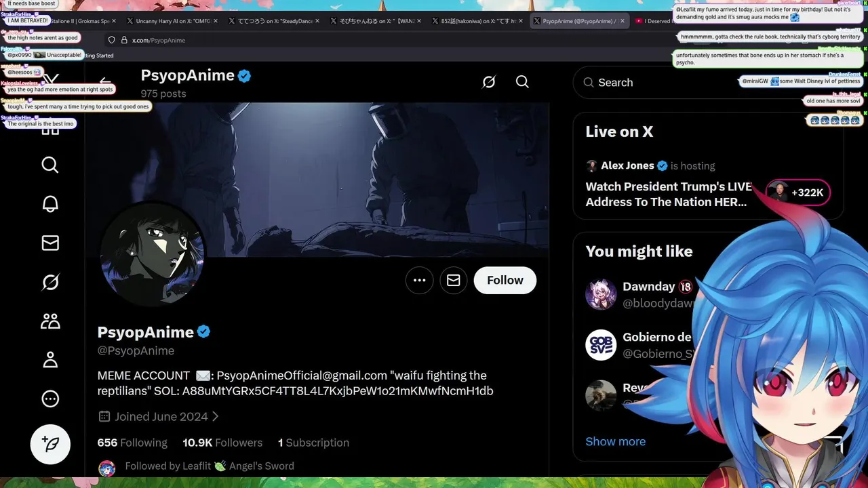Open More circle icon in sidebar
The width and height of the screenshot is (868, 488).
(x=50, y=399)
